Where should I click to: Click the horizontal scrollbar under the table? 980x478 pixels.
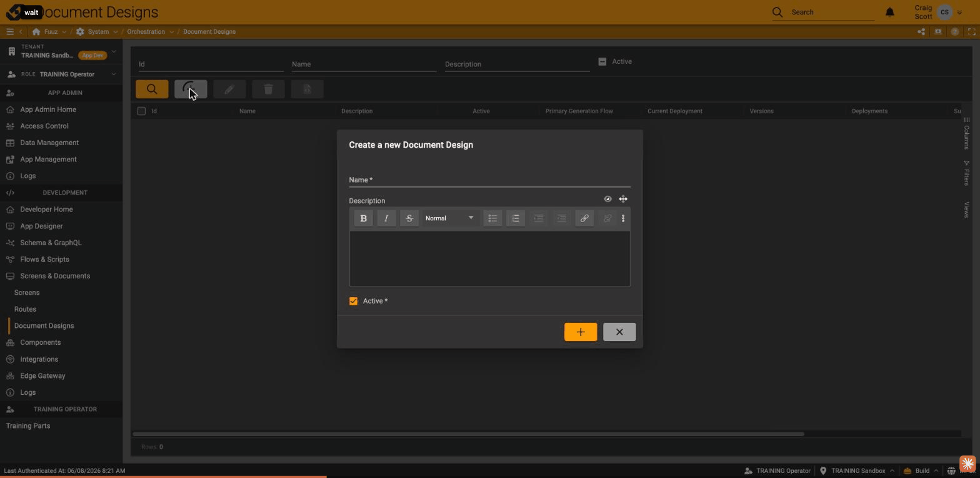tap(468, 434)
